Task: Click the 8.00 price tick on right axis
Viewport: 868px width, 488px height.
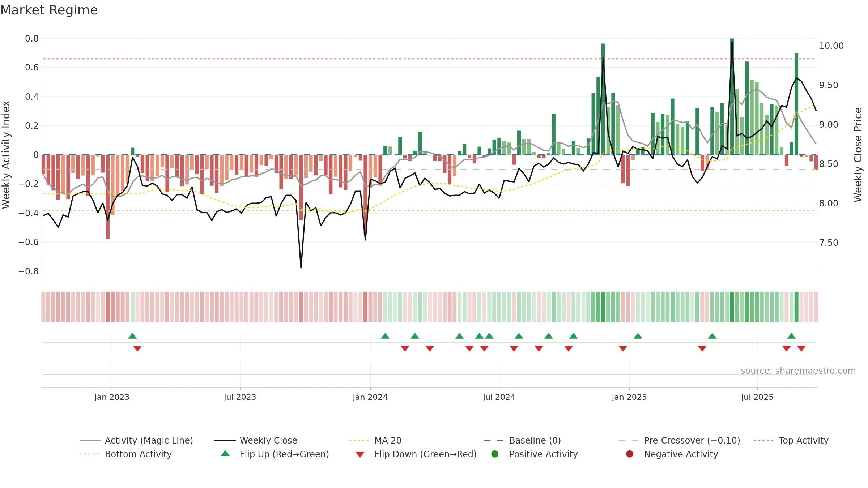Action: click(829, 203)
